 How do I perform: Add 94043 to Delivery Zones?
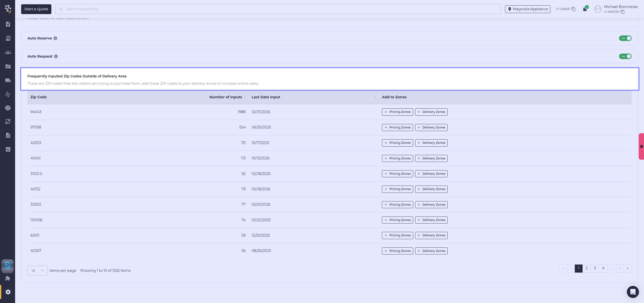pyautogui.click(x=431, y=112)
